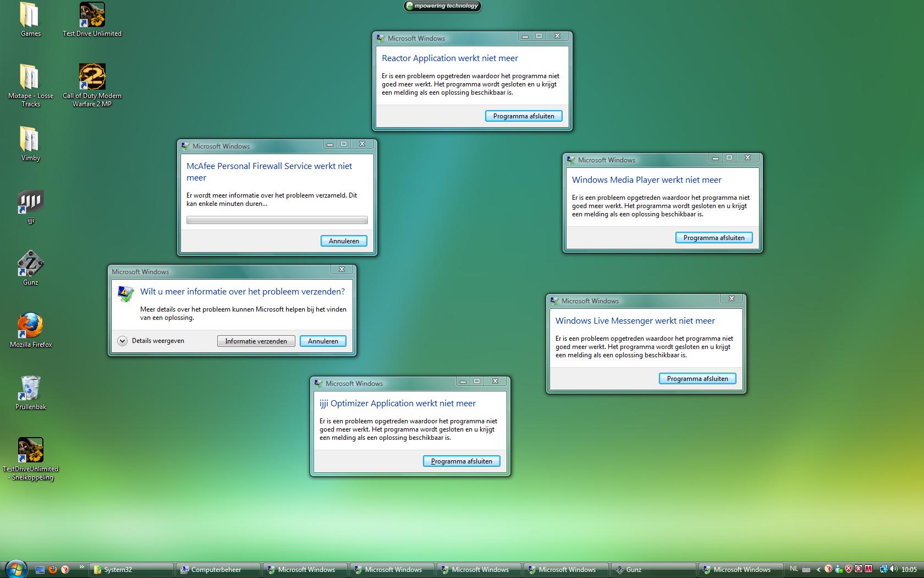
Task: Open the network tray icon
Action: (884, 569)
